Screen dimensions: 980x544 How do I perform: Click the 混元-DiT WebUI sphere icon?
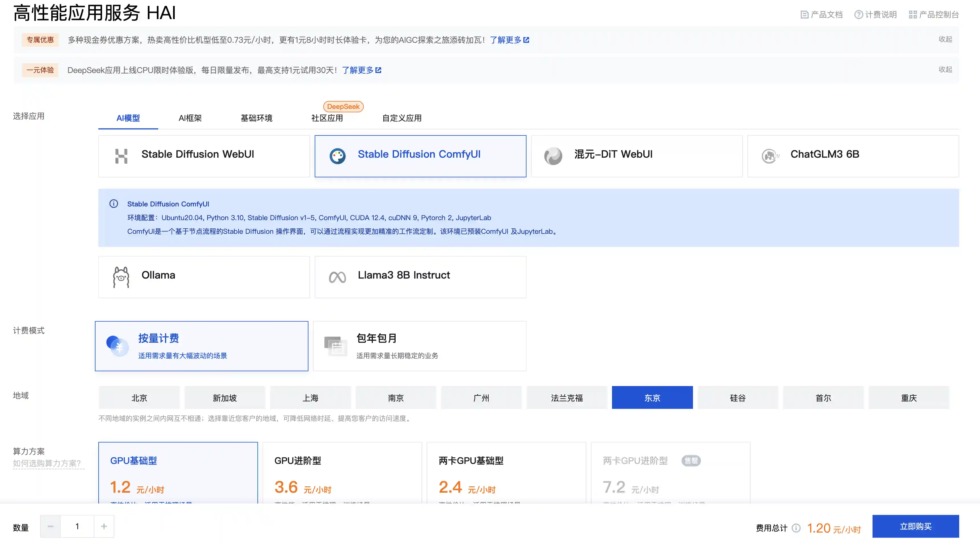(553, 156)
